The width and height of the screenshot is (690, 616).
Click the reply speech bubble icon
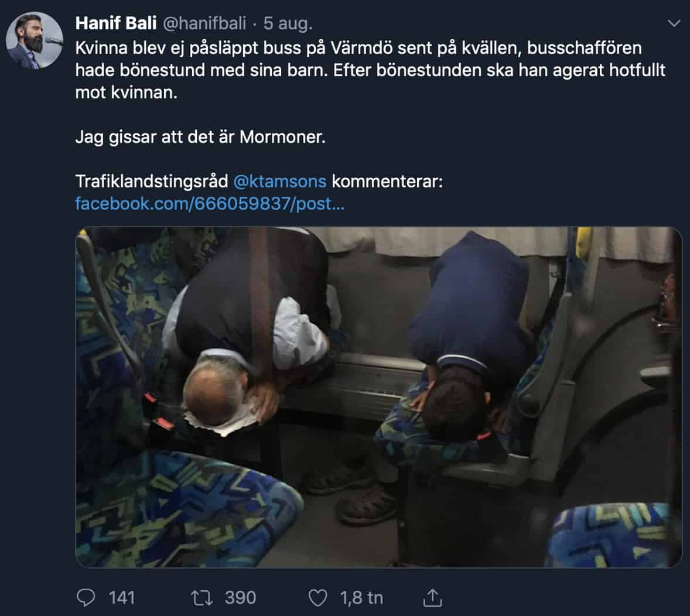[86, 597]
